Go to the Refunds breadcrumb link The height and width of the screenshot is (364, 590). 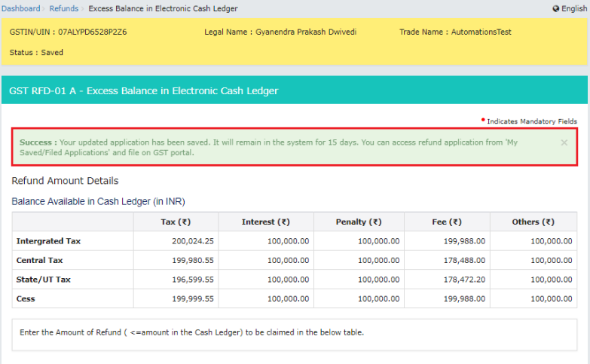pyautogui.click(x=63, y=8)
